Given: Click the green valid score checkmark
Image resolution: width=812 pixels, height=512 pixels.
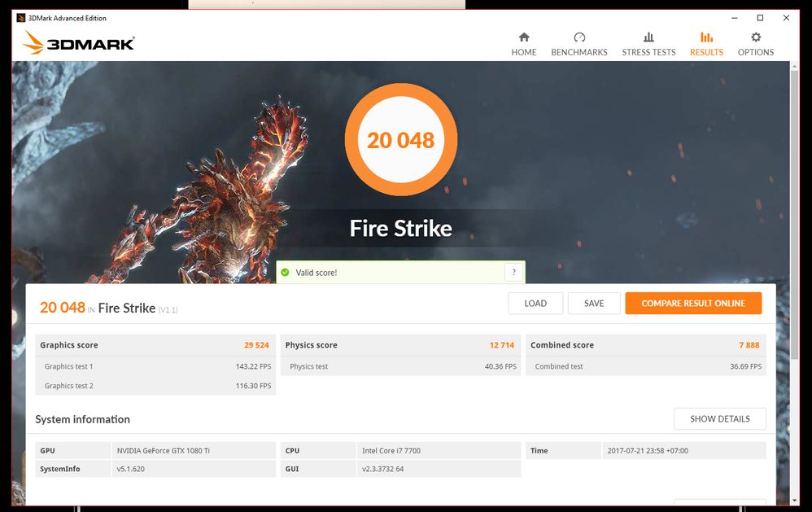Looking at the screenshot, I should pos(285,272).
